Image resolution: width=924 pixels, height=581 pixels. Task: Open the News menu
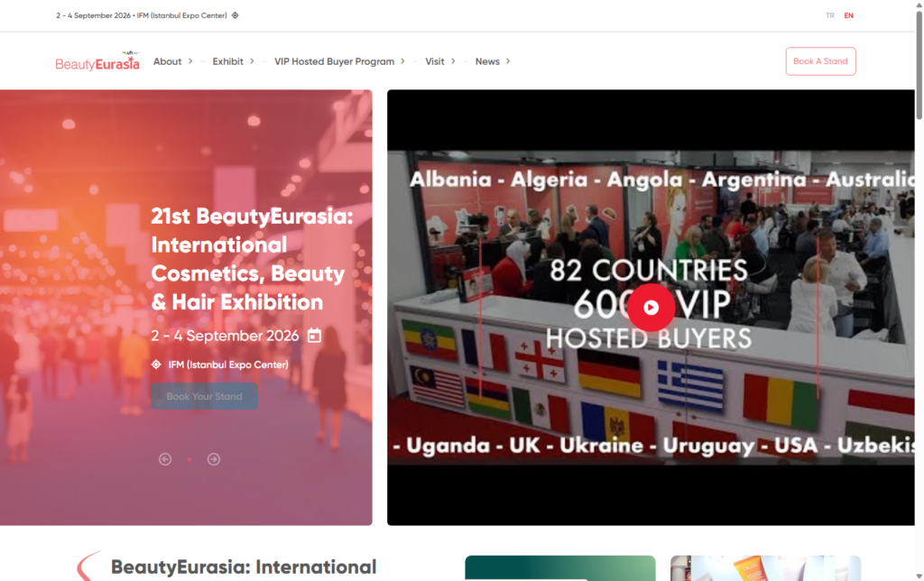point(493,61)
